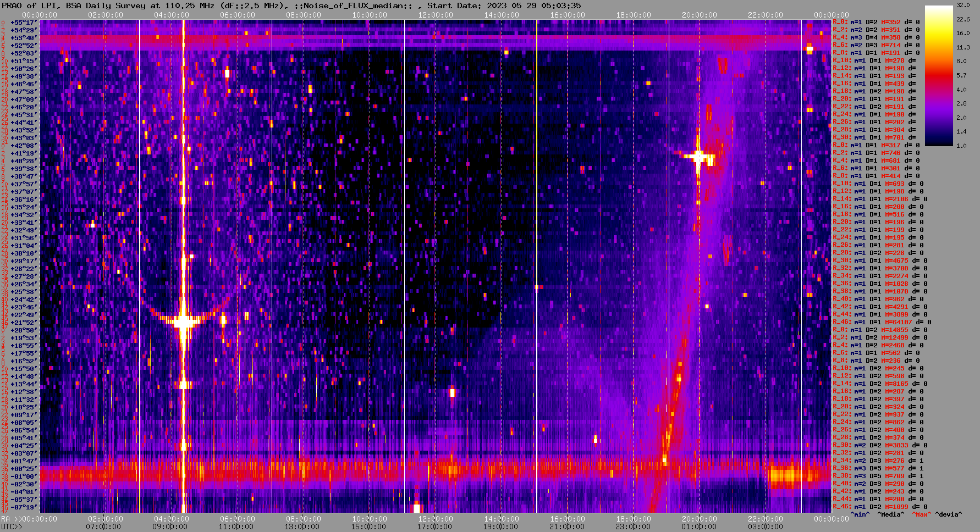Screen dimensions: 980x532
Task: Click the '^min^' legend label
Action: (x=860, y=514)
